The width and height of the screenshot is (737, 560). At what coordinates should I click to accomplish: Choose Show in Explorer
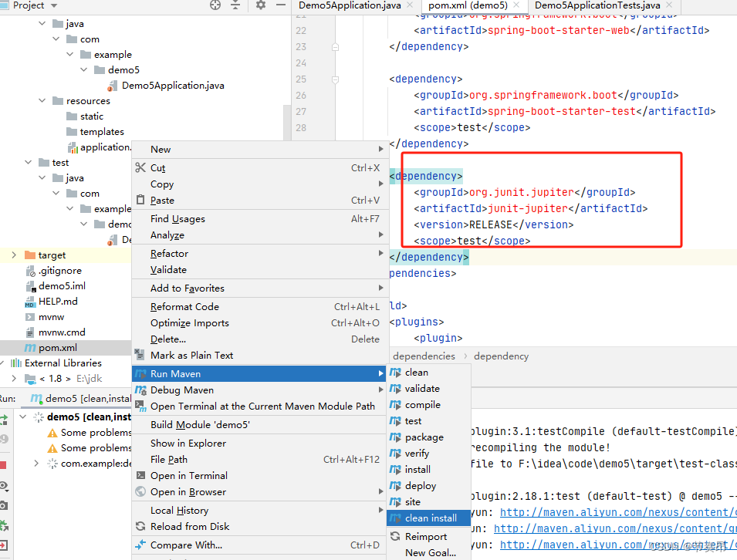[259, 444]
